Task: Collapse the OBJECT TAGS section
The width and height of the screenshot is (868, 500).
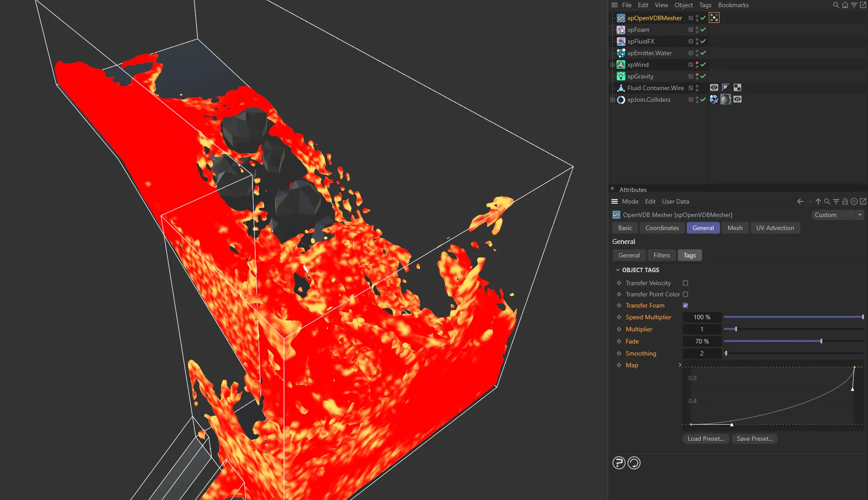Action: point(618,270)
